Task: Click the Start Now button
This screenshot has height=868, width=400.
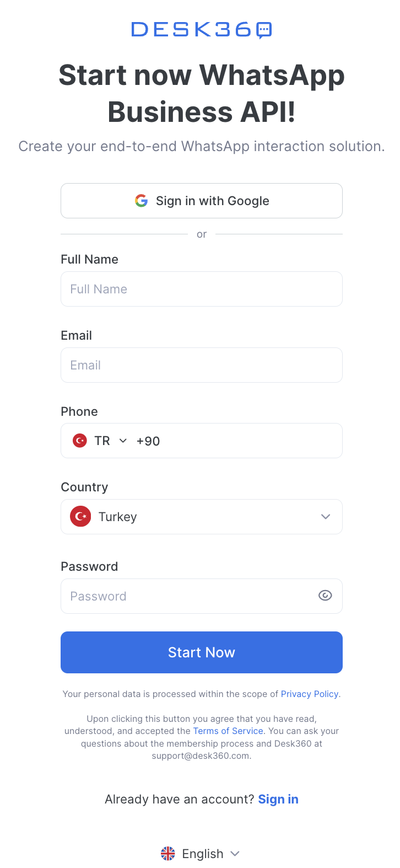Action: [202, 652]
